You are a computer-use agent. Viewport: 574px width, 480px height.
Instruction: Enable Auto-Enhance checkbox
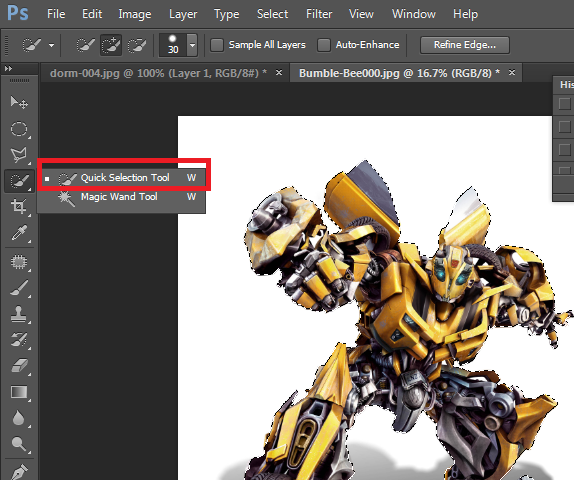[324, 45]
